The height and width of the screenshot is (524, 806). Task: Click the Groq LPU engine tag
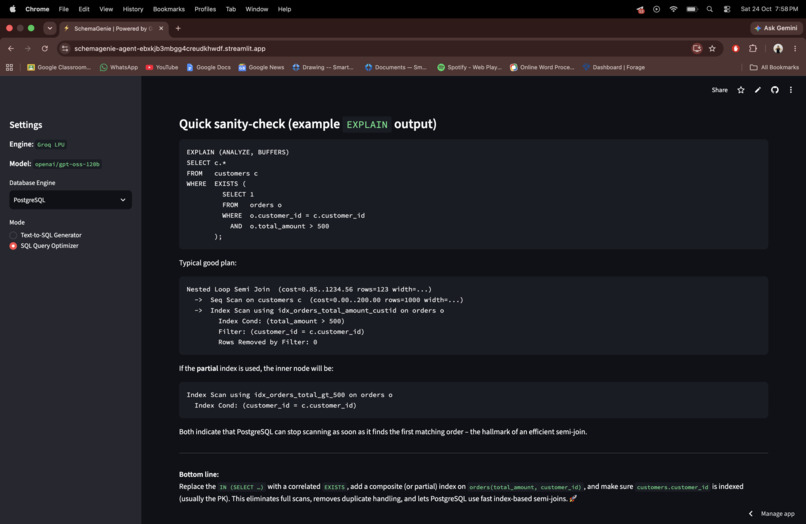(51, 144)
